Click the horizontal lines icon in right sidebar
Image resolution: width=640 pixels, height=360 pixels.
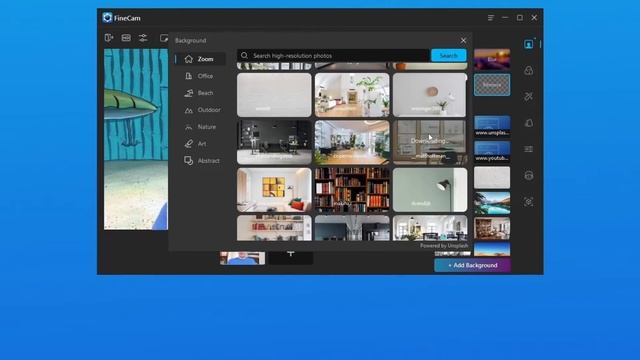pos(529,149)
